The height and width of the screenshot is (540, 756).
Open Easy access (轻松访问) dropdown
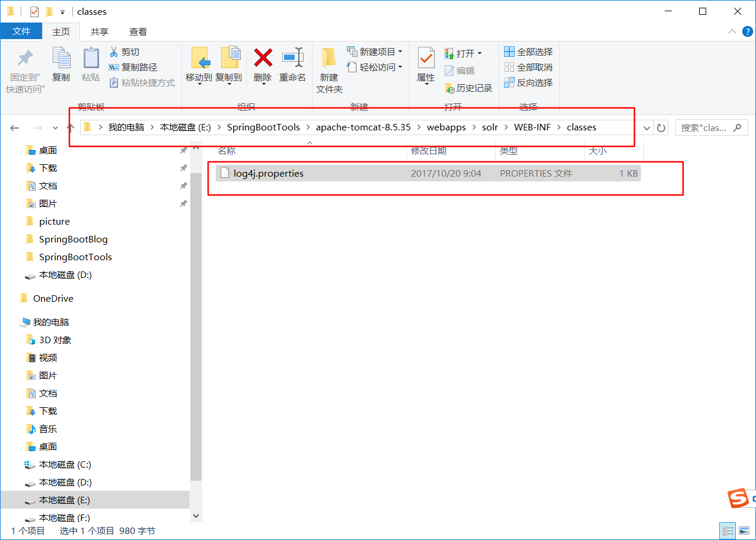[375, 67]
